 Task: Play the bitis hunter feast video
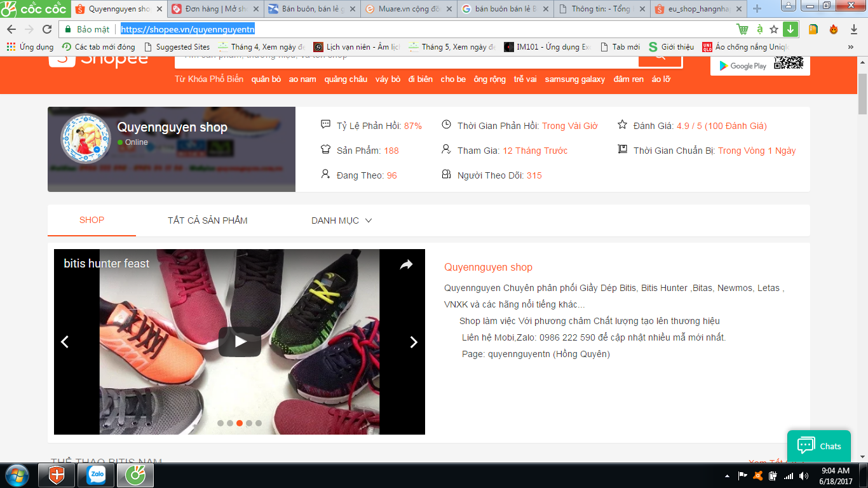(x=240, y=342)
